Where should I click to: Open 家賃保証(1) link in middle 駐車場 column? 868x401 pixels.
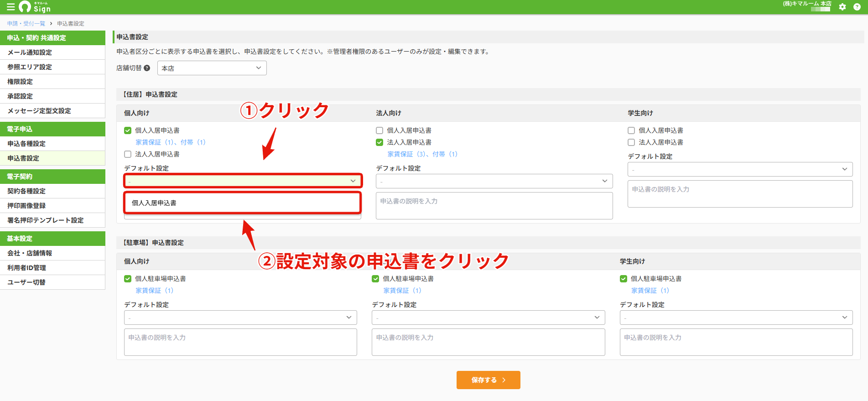coord(402,291)
